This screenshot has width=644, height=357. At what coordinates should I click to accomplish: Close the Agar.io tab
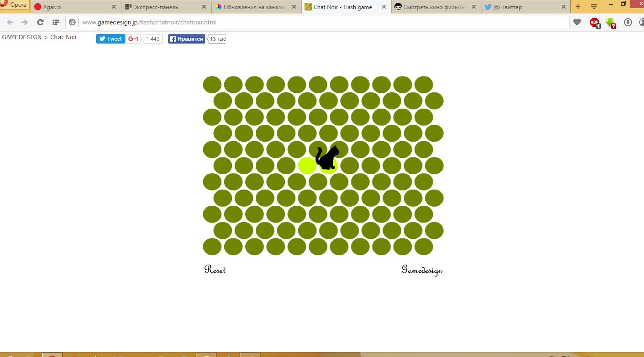(113, 7)
